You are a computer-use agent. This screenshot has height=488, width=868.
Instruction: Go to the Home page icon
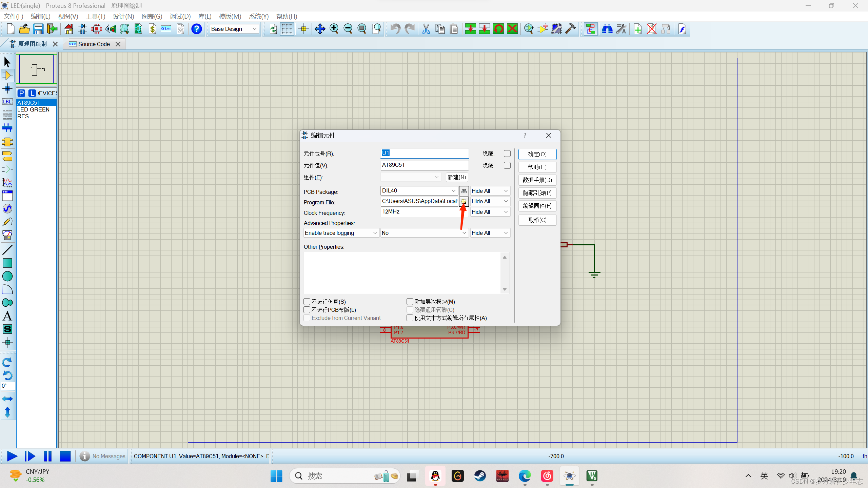point(69,29)
